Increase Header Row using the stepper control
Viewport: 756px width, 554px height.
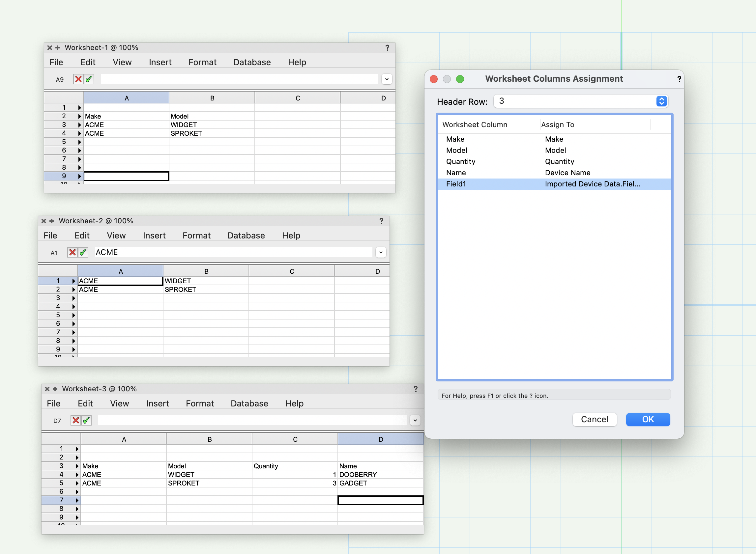pyautogui.click(x=661, y=99)
